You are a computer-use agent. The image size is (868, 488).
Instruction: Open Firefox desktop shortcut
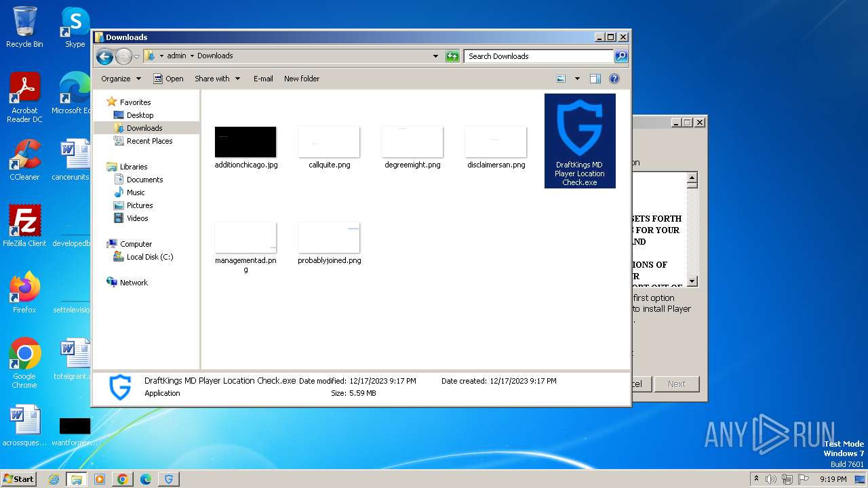click(24, 293)
